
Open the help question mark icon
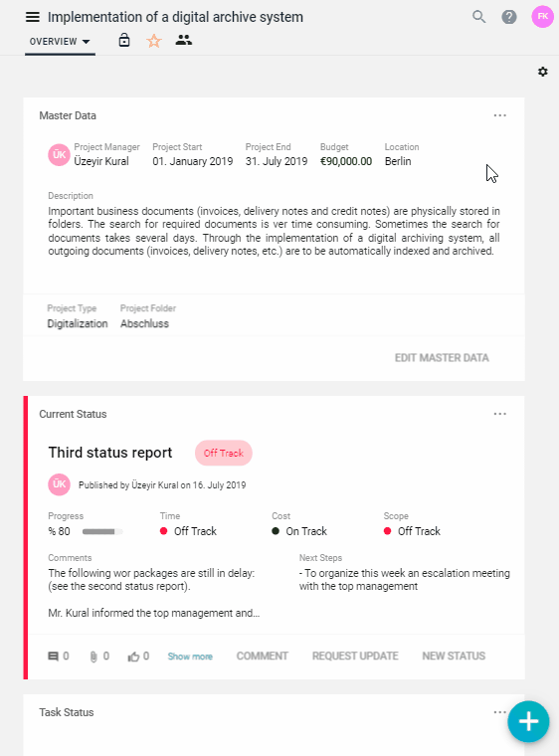(x=509, y=17)
